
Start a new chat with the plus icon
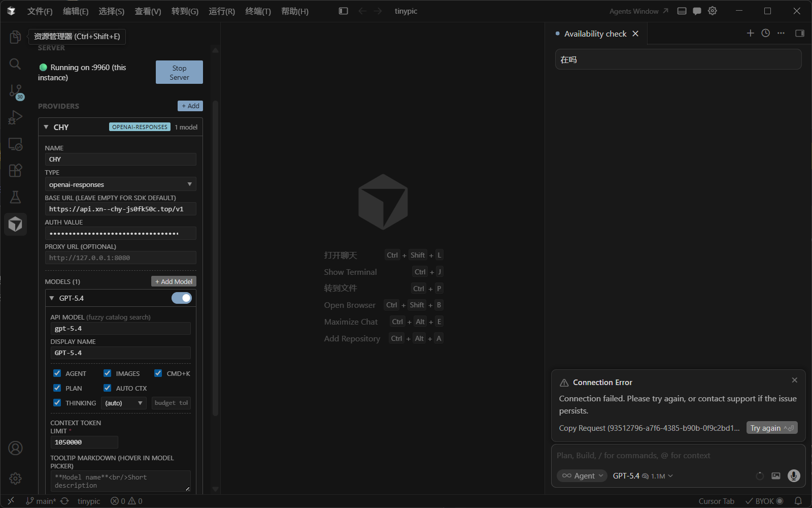click(751, 34)
